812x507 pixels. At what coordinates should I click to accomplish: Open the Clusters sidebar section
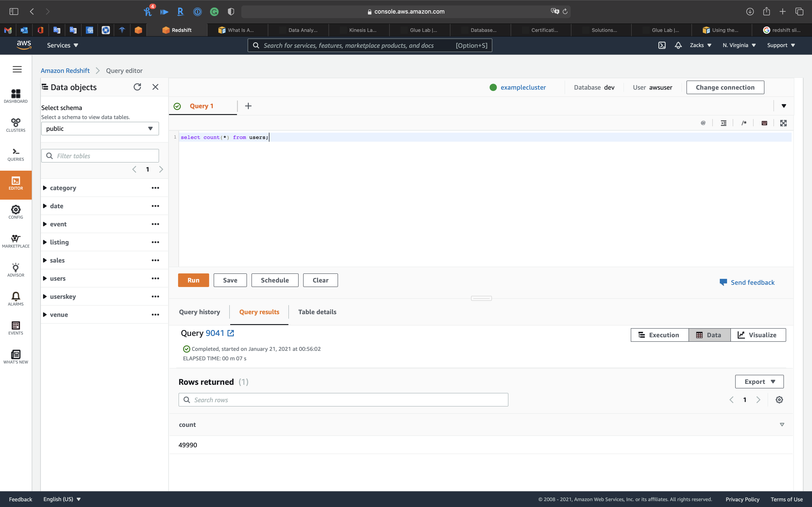[16, 125]
